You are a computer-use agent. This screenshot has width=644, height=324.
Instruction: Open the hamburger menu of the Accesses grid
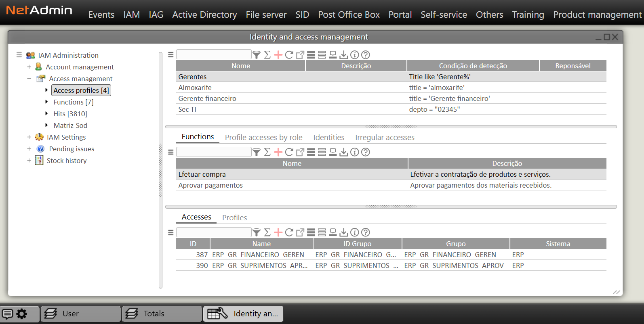pos(170,232)
